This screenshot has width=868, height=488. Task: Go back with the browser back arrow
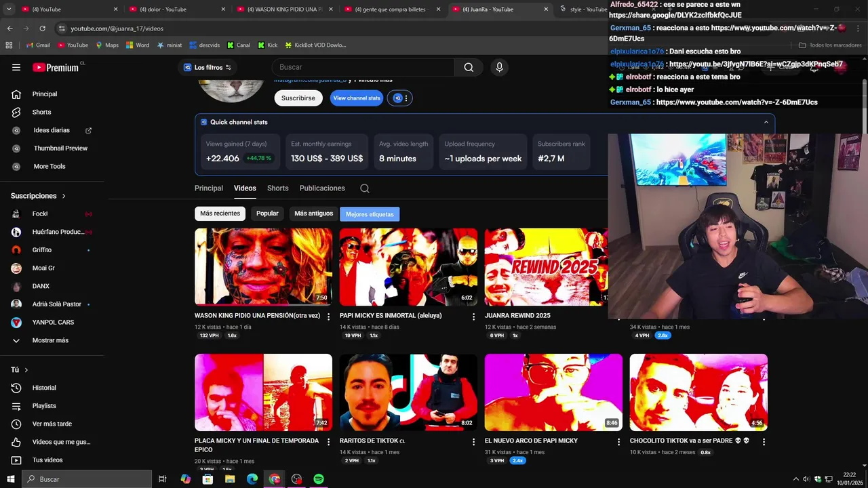click(9, 28)
